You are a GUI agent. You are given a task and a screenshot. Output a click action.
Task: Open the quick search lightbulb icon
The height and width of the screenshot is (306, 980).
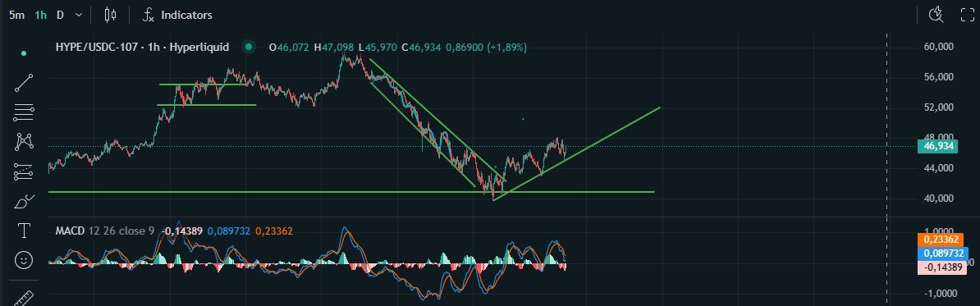pos(936,15)
